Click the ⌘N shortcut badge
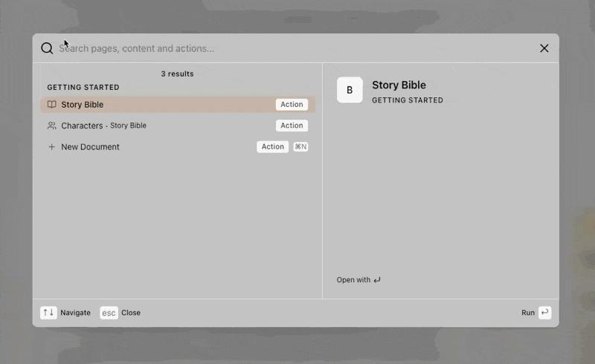This screenshot has width=595, height=364. 300,147
